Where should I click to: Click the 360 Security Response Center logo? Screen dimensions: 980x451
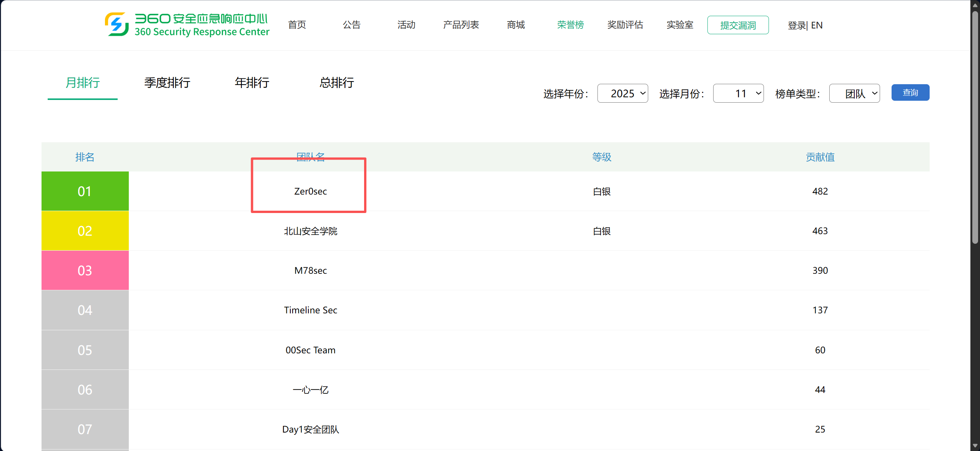[x=187, y=25]
